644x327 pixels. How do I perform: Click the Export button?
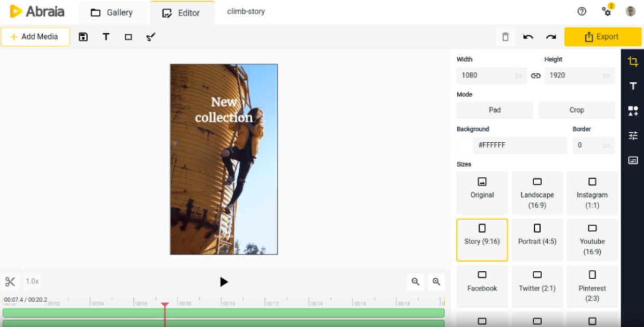click(x=603, y=37)
